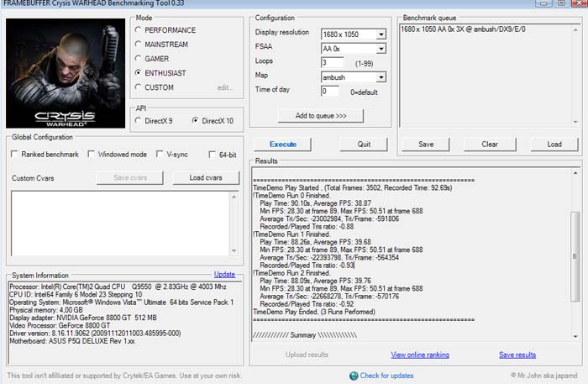This screenshot has height=384, width=588.
Task: Switch API to DirectX 9
Action: pos(138,120)
